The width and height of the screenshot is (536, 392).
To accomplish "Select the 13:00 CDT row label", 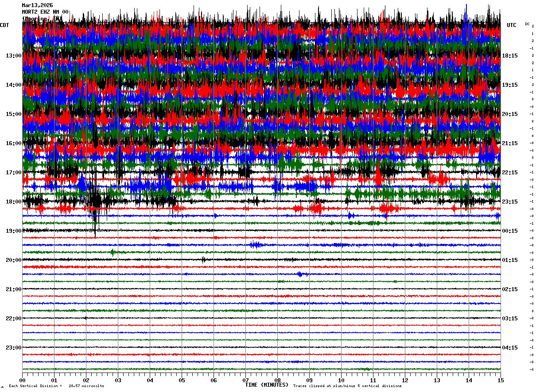I will coord(13,56).
